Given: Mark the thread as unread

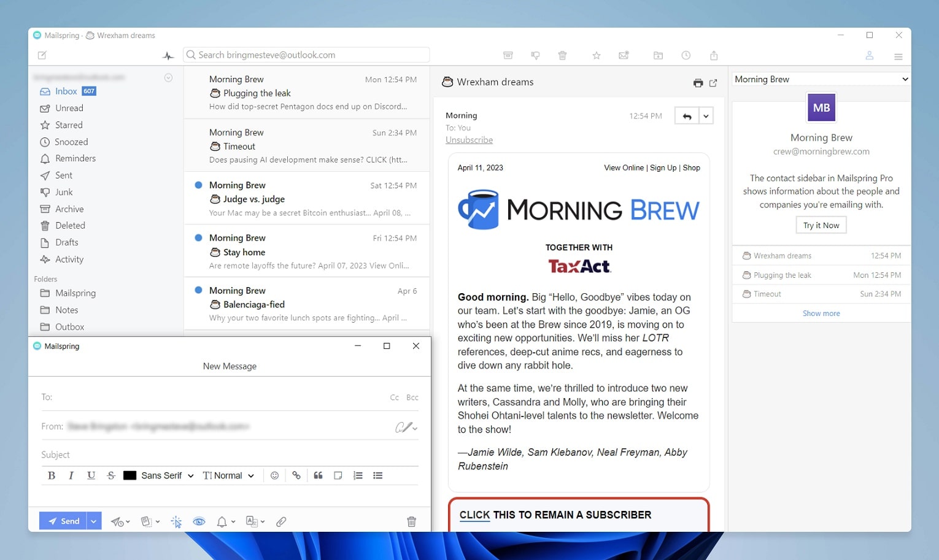Looking at the screenshot, I should [x=624, y=55].
